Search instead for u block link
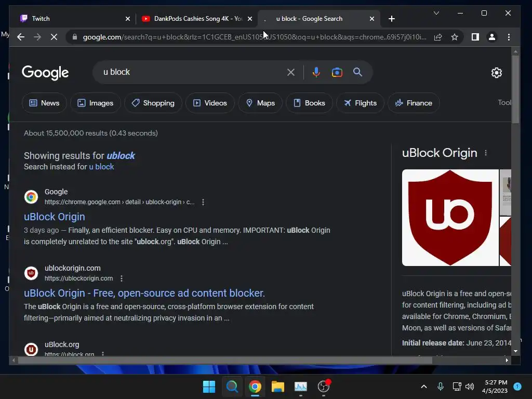The height and width of the screenshot is (399, 532). [x=101, y=167]
